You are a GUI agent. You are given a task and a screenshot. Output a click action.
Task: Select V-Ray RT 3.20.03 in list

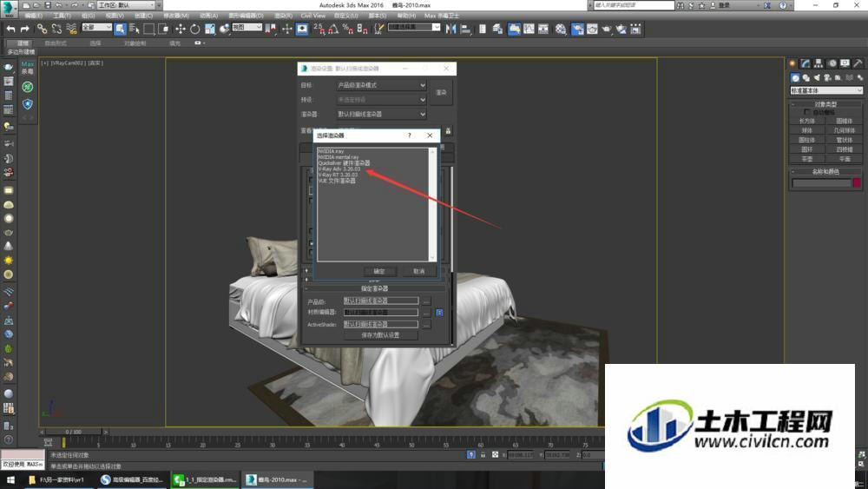[x=338, y=175]
